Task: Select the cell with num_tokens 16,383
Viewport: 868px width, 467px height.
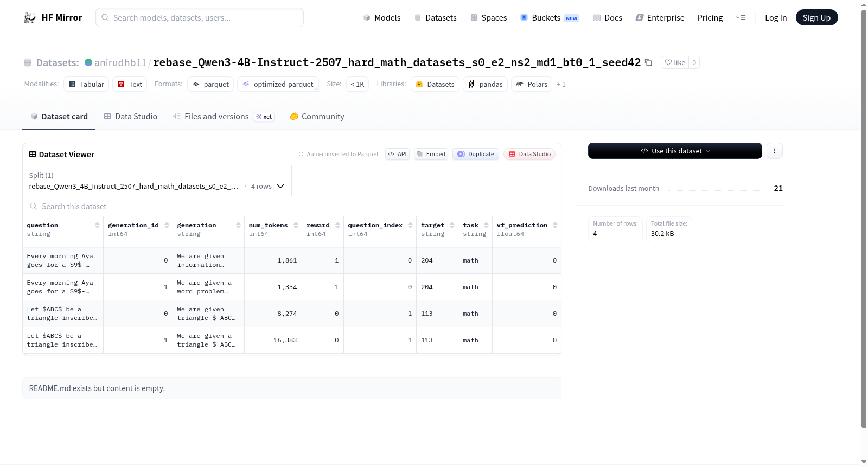Action: coord(273,340)
